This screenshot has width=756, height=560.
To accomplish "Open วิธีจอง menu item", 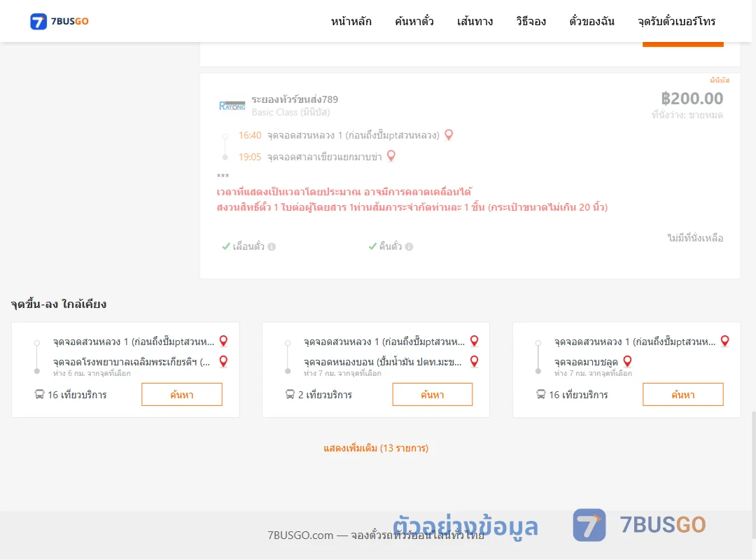I will [x=531, y=21].
